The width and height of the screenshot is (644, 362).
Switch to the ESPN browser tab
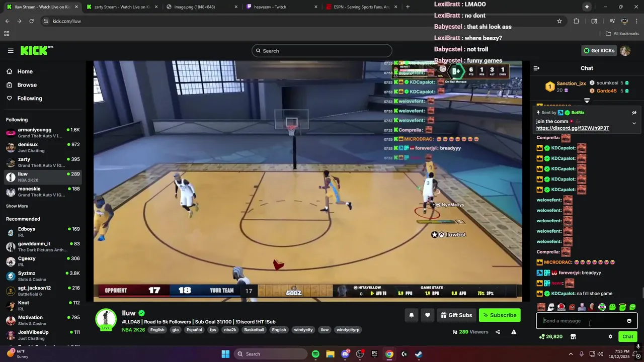362,7
